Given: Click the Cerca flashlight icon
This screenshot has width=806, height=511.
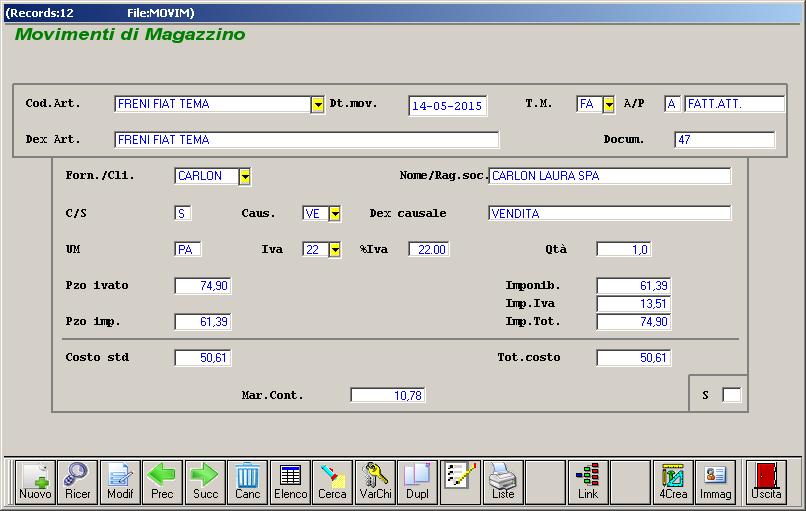Looking at the screenshot, I should click(x=332, y=482).
